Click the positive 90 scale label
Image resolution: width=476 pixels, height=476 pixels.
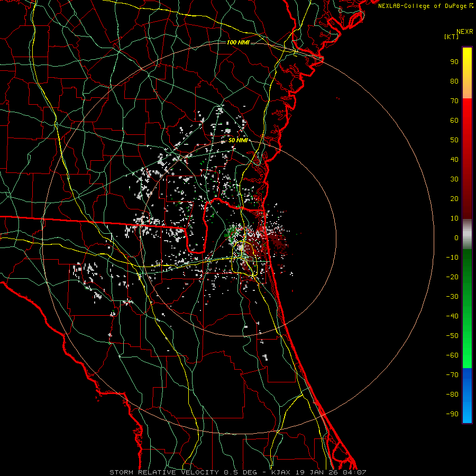pyautogui.click(x=454, y=62)
